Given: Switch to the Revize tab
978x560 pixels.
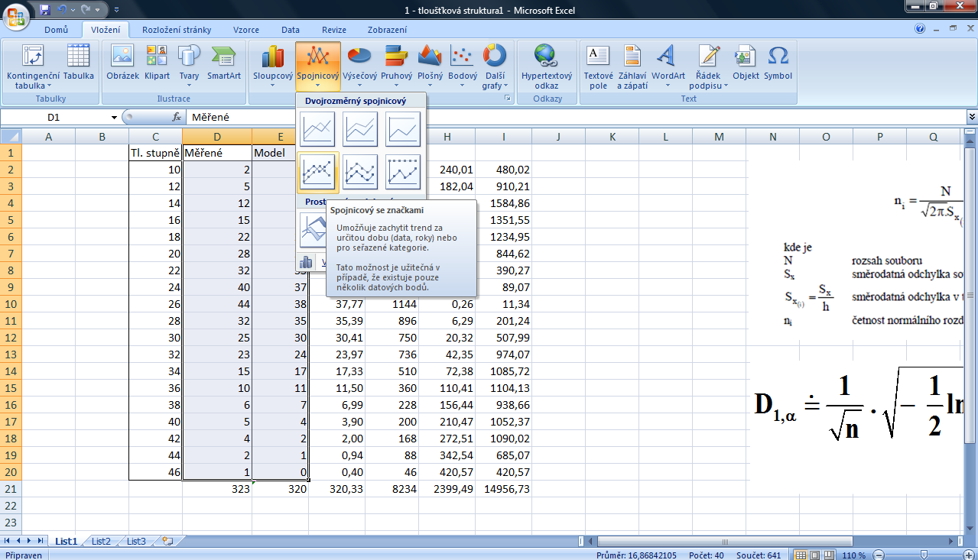Looking at the screenshot, I should click(334, 30).
